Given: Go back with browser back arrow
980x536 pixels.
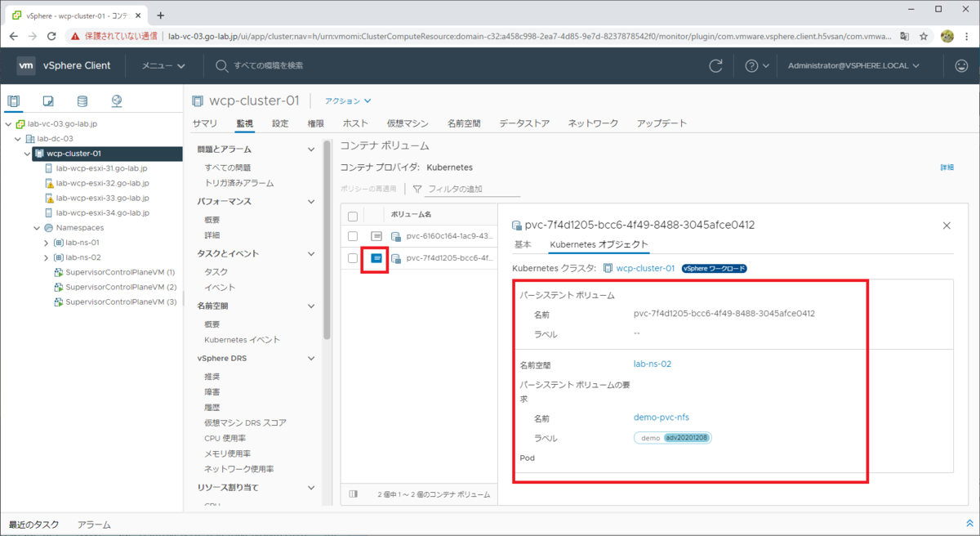Looking at the screenshot, I should [x=14, y=36].
